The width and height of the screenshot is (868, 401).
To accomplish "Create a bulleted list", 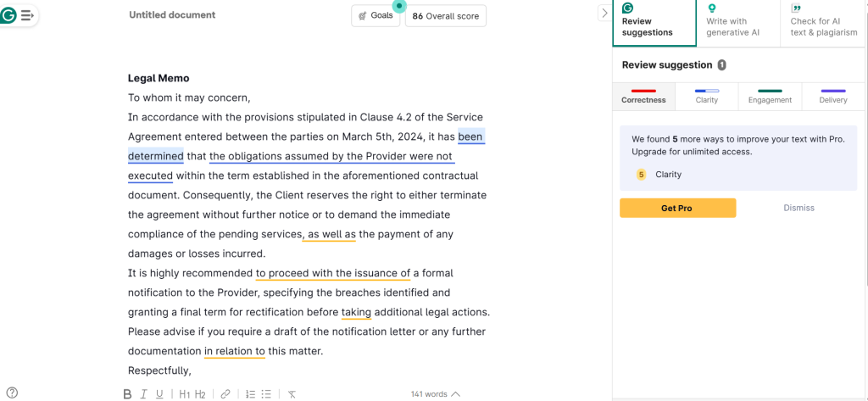I will coord(266,393).
